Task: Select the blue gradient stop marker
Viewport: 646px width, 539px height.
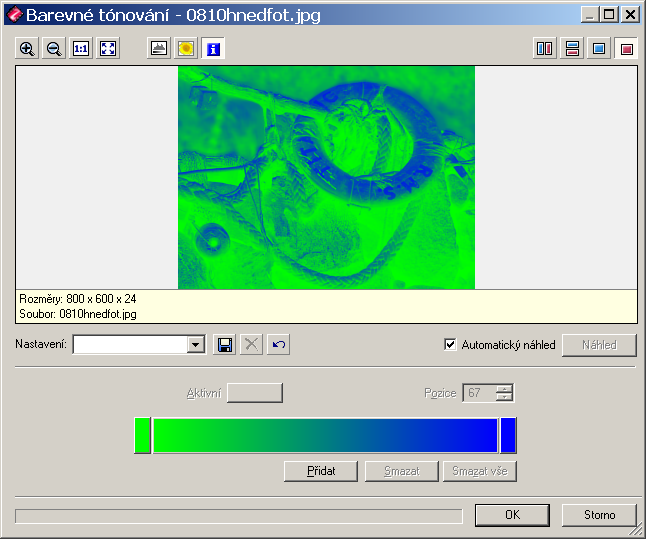Action: (508, 436)
